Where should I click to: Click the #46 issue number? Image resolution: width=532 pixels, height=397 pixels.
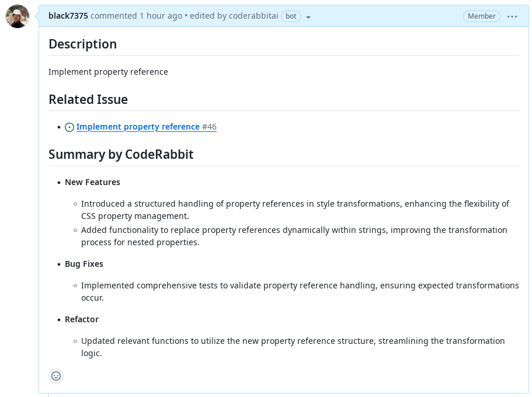coord(209,127)
